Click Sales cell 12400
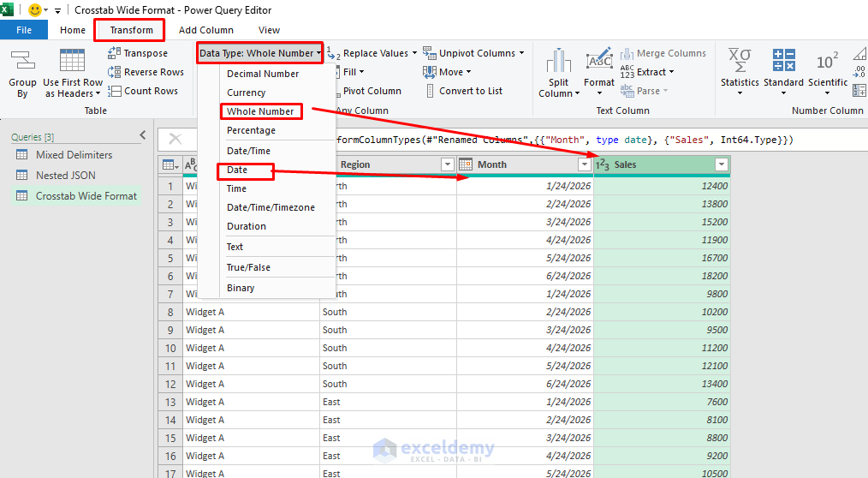The image size is (868, 478). tap(662, 186)
